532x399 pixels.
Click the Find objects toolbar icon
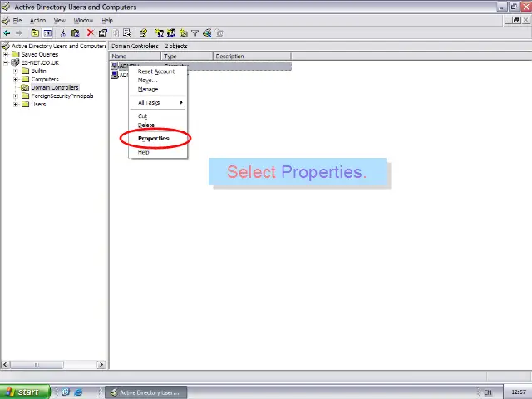click(207, 33)
